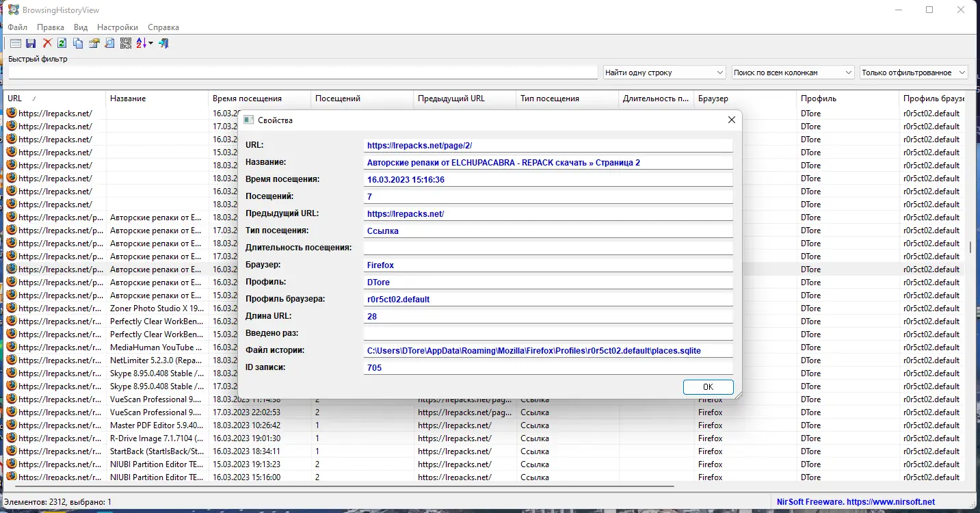Click the Название field in the Свойства dialog
The height and width of the screenshot is (513, 980).
coord(548,162)
